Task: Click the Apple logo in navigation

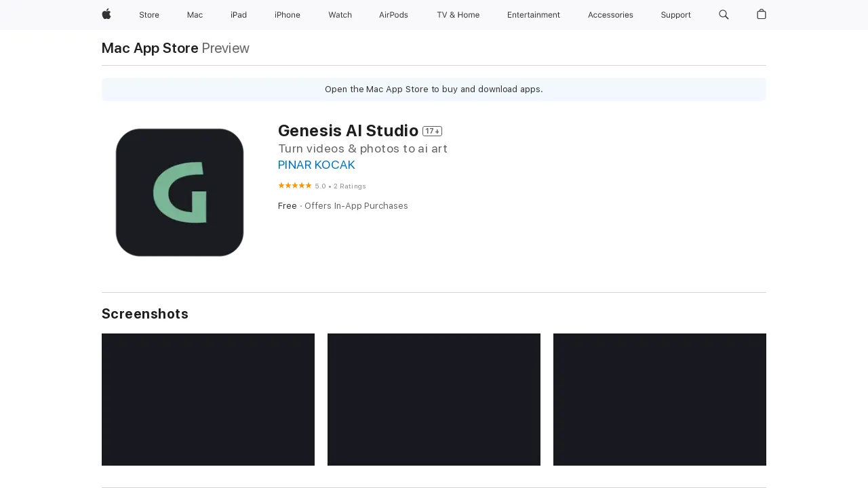Action: [105, 15]
